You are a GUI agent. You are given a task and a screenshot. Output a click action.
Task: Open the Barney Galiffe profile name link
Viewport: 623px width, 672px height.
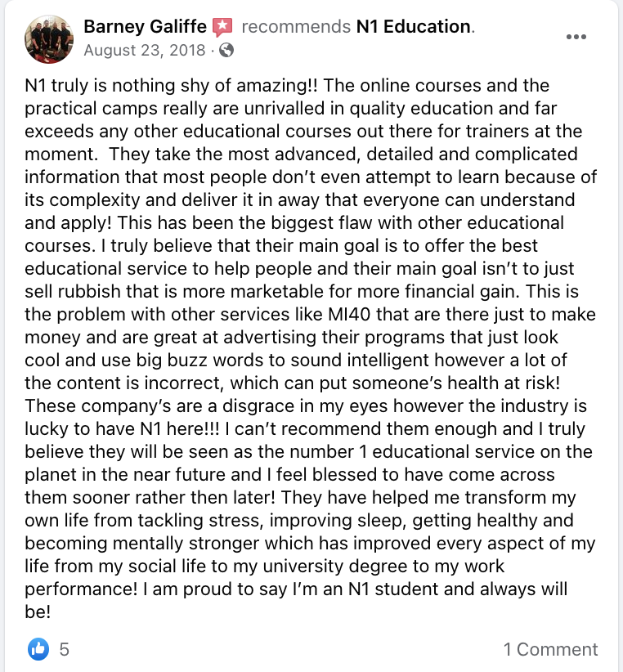145,27
